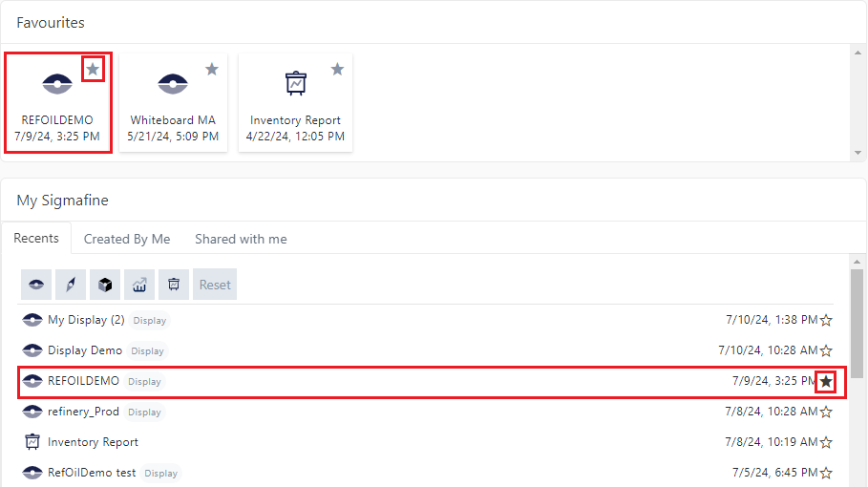The height and width of the screenshot is (487, 868).
Task: Click the compass filter icon
Action: coord(71,285)
